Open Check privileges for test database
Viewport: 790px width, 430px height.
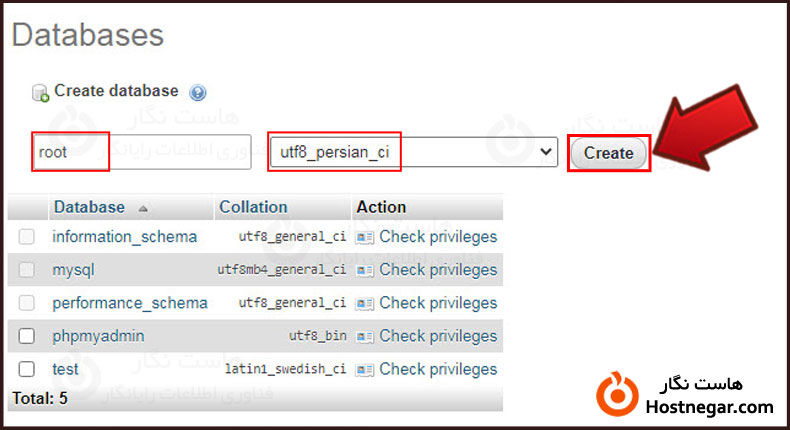point(438,369)
